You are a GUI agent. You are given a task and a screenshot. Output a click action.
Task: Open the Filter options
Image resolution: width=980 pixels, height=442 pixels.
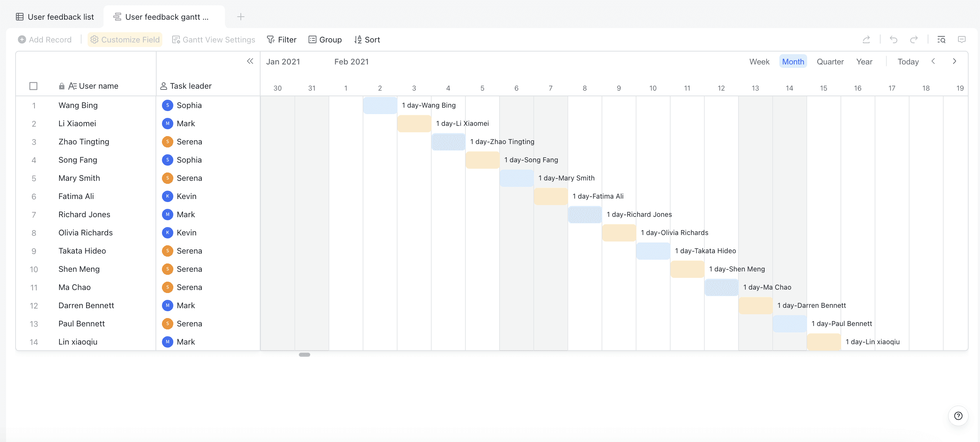click(x=281, y=39)
